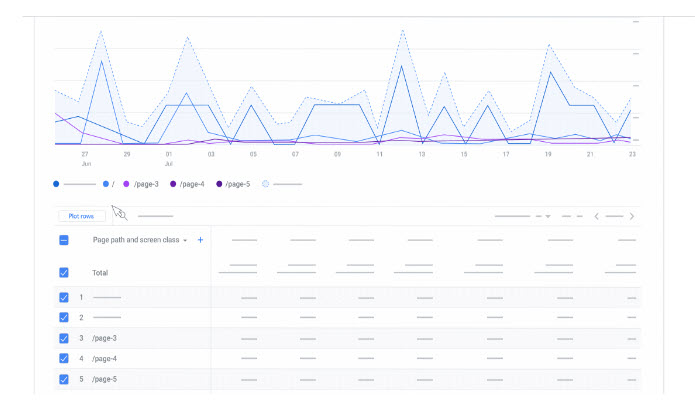Click the /page-3 table row label

[105, 338]
